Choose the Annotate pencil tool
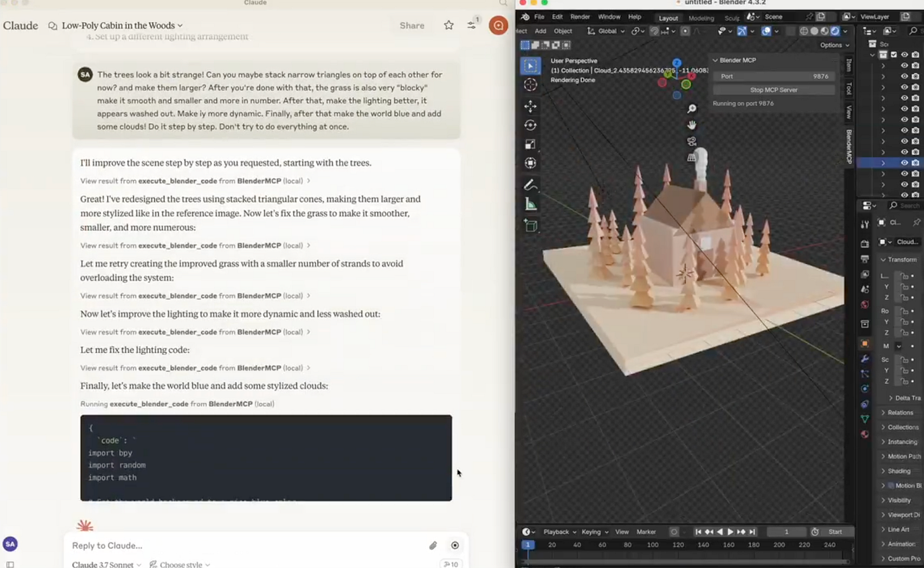The image size is (924, 568). [531, 185]
